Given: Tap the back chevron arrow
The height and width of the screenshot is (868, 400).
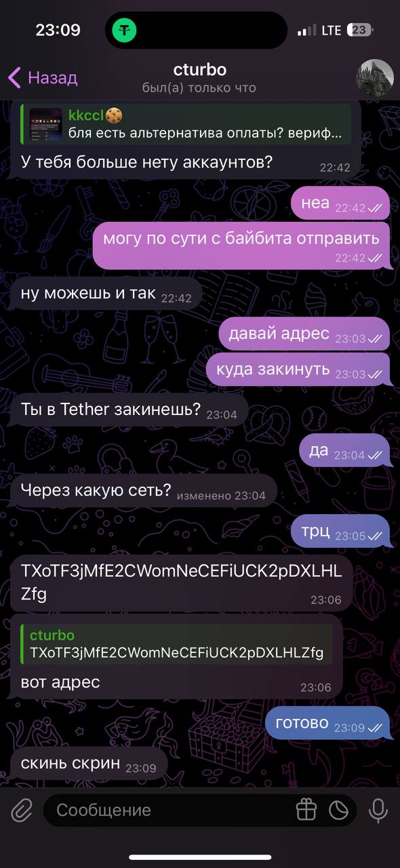Looking at the screenshot, I should point(14,78).
